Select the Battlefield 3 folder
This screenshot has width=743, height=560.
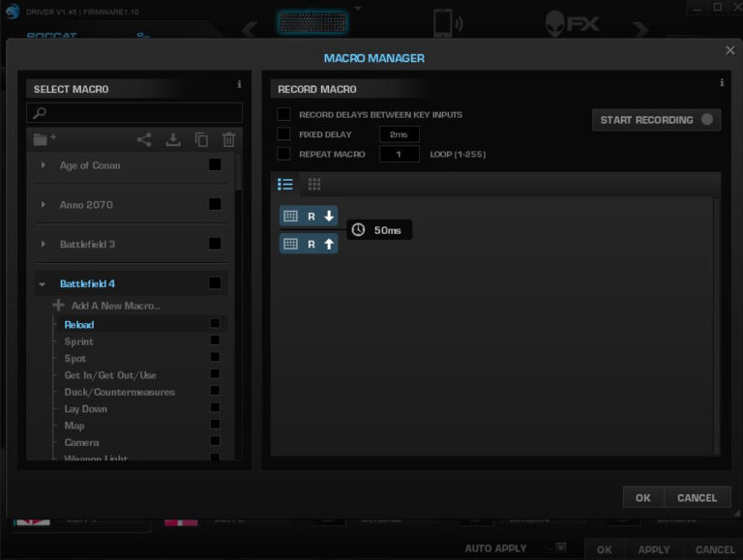click(87, 245)
